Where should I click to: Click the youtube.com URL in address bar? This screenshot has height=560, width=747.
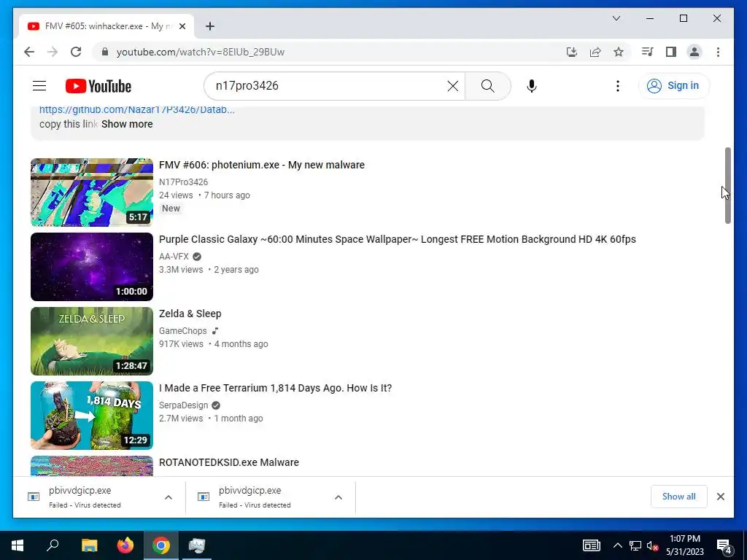[x=201, y=52]
